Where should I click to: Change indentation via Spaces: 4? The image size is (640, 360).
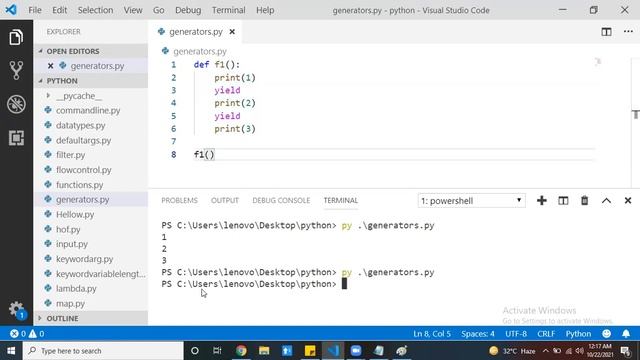point(478,334)
